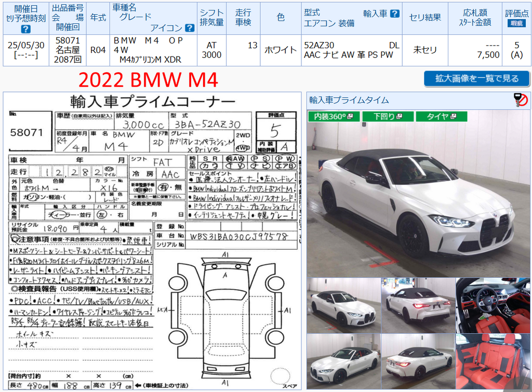Open thumbnail of the front-right view, second row
This screenshot has width=532, height=392.
coord(344,361)
